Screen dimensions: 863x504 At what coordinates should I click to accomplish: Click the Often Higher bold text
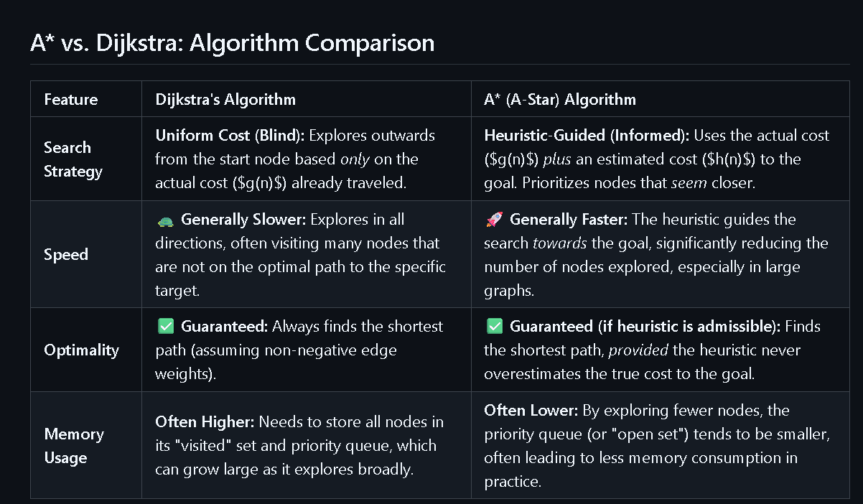pos(205,422)
